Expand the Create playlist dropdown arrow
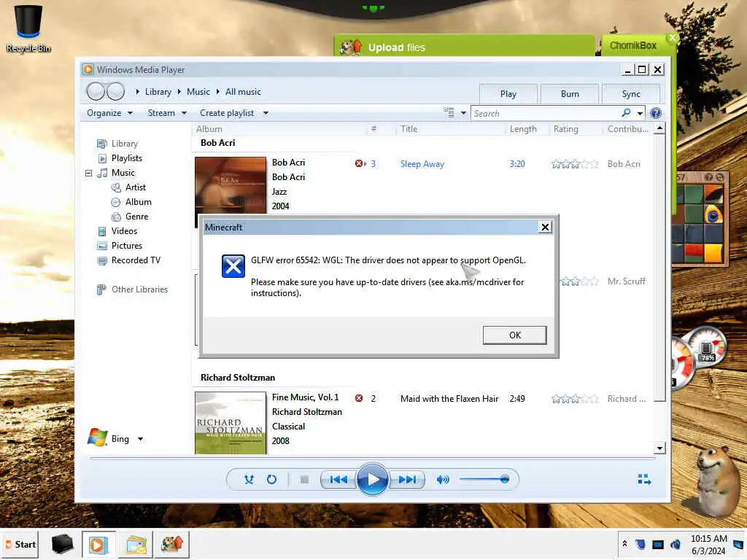 [x=266, y=113]
